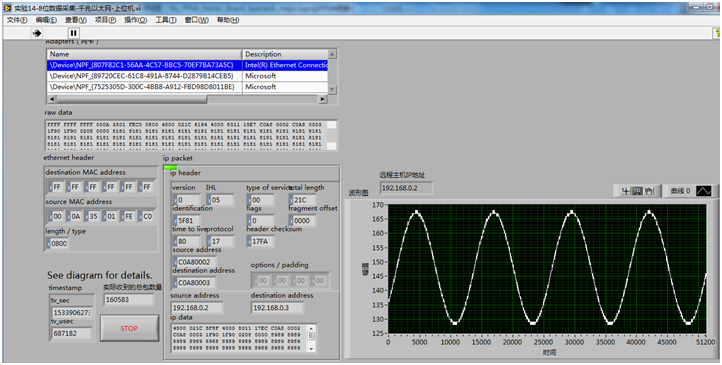Click the LabVIEW icon in title bar

click(x=7, y=8)
